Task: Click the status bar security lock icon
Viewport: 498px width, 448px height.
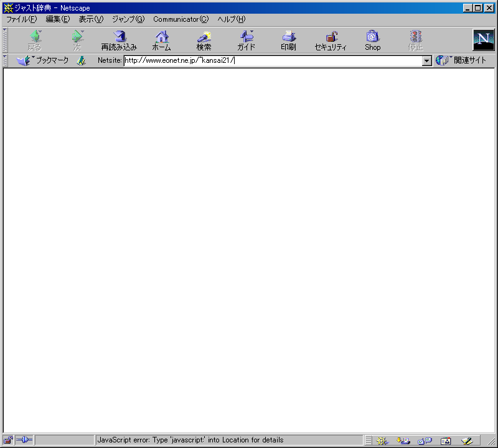Action: pyautogui.click(x=8, y=440)
